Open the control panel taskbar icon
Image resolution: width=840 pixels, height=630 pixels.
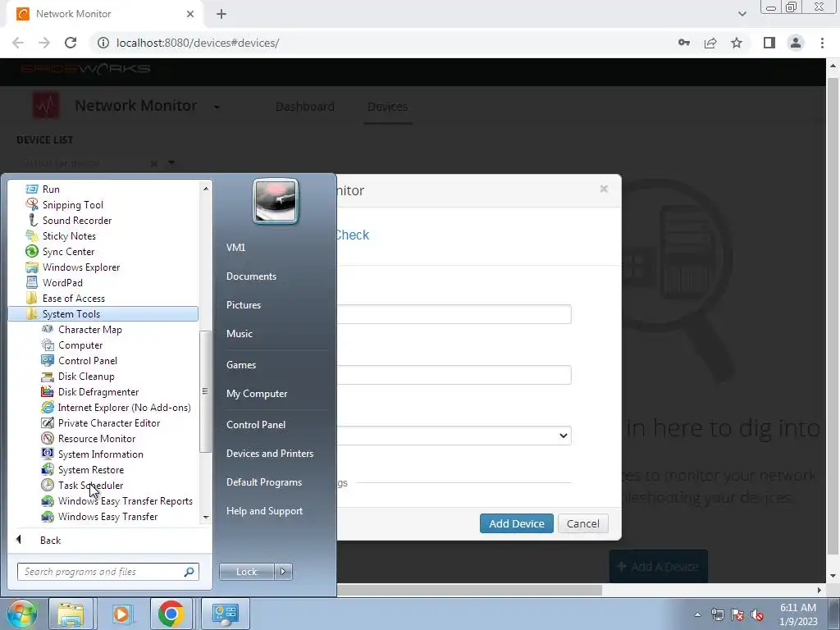point(225,614)
